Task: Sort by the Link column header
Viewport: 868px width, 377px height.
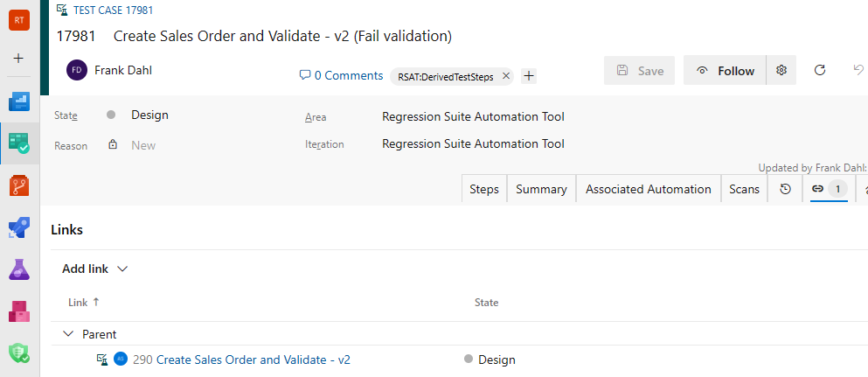Action: pyautogui.click(x=84, y=303)
